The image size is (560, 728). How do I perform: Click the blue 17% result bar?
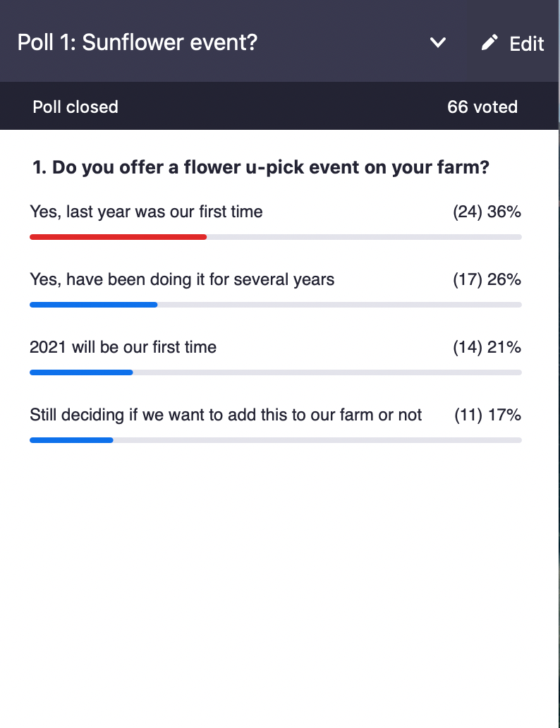(71, 440)
